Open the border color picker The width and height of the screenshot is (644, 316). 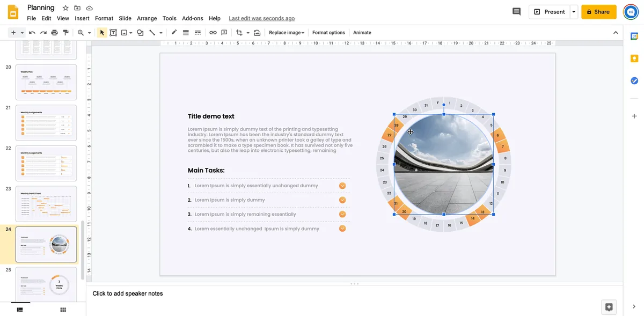pos(174,33)
